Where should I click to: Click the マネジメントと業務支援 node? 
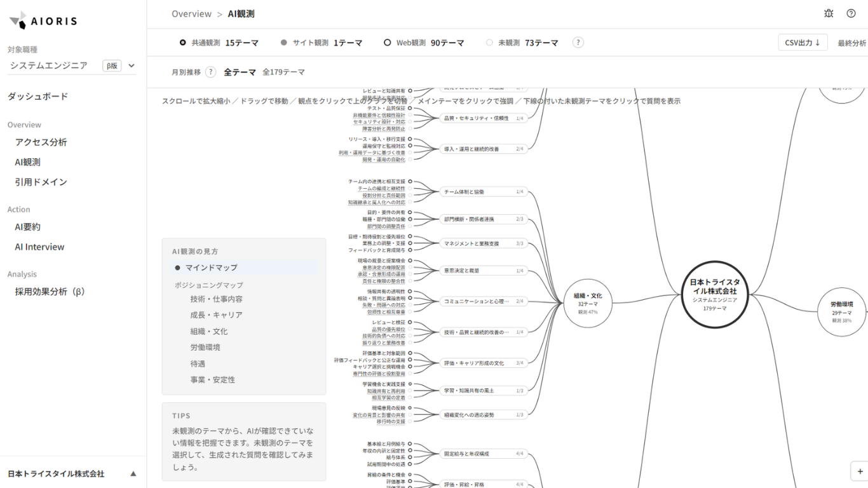point(484,243)
